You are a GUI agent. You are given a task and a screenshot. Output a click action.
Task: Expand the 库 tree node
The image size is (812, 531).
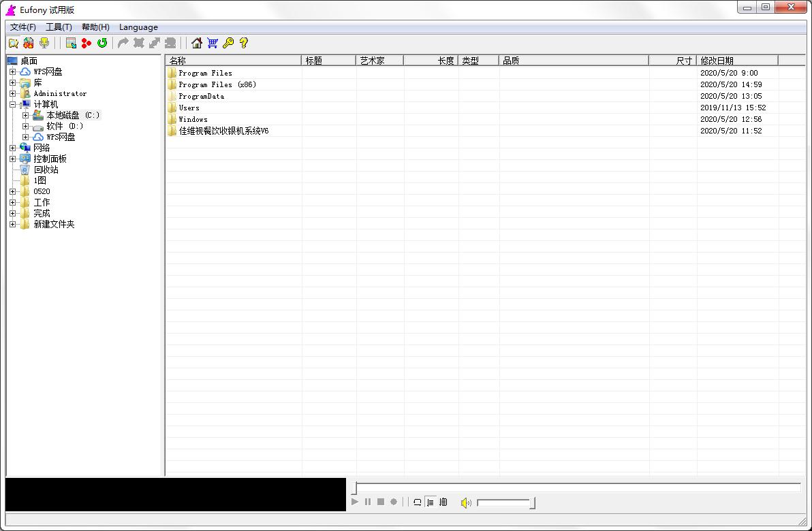(x=12, y=83)
